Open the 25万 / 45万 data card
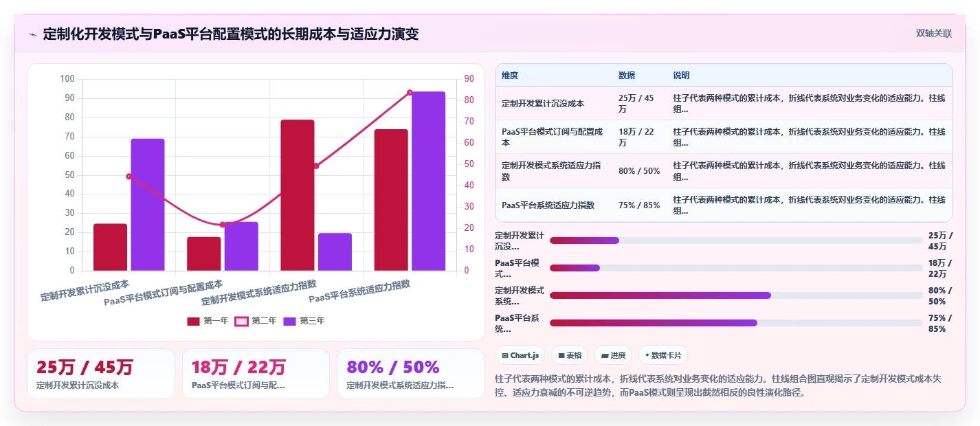Image resolution: width=980 pixels, height=426 pixels. point(101,374)
